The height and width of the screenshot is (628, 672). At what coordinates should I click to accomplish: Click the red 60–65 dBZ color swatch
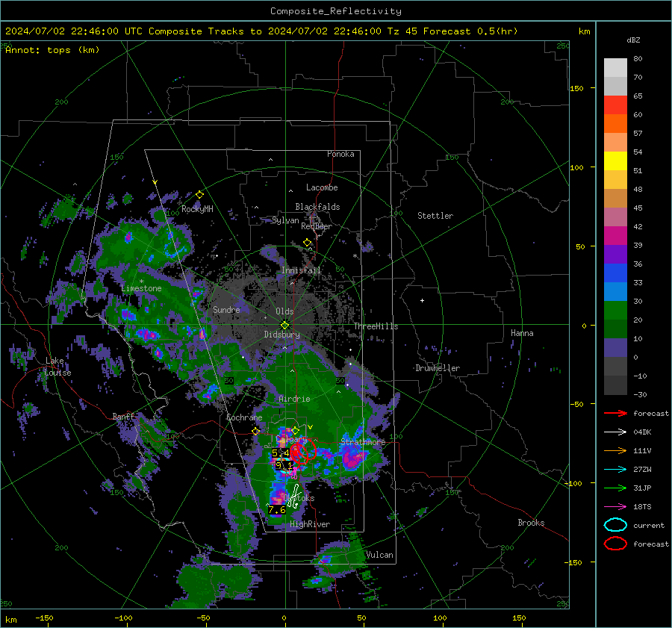(x=615, y=105)
